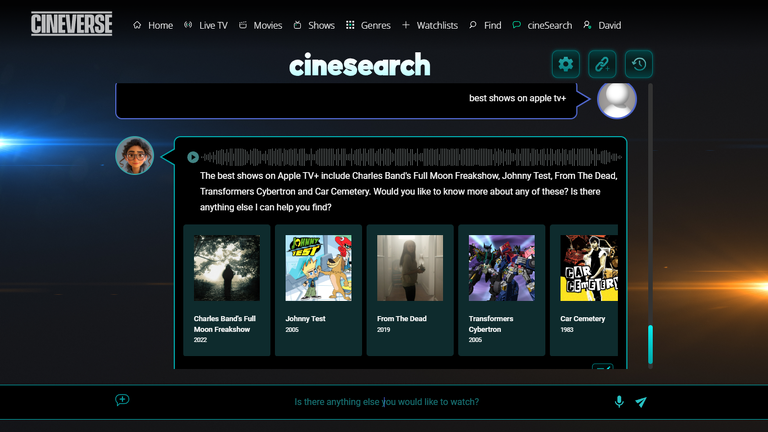Open Car Cemetery poster
768x432 pixels.
point(589,268)
